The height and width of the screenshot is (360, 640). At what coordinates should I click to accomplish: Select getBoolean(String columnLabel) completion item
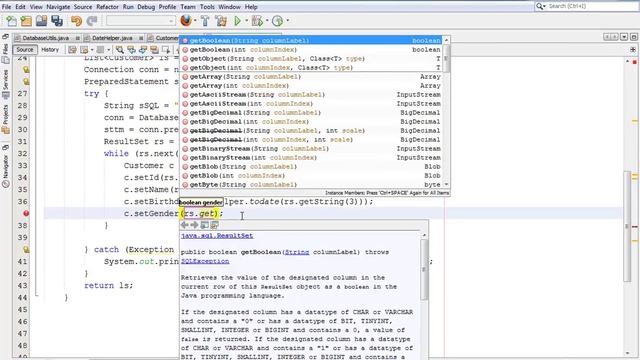(x=311, y=40)
